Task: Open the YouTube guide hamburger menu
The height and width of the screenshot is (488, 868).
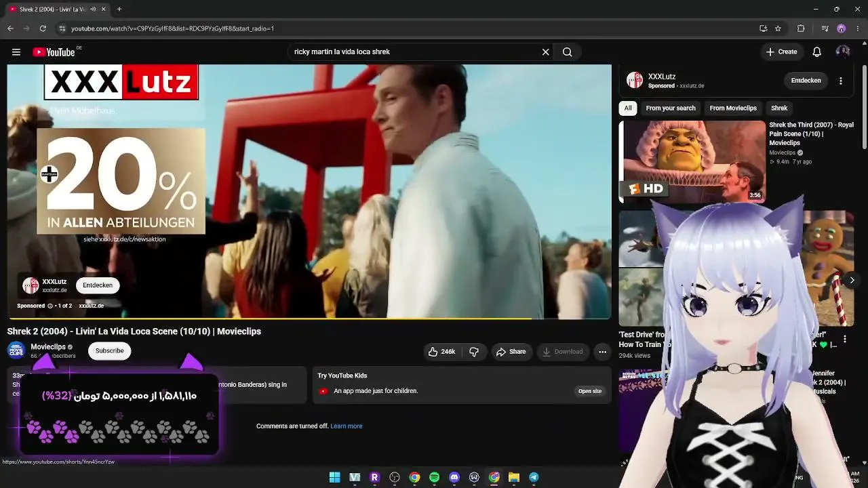Action: [x=16, y=52]
